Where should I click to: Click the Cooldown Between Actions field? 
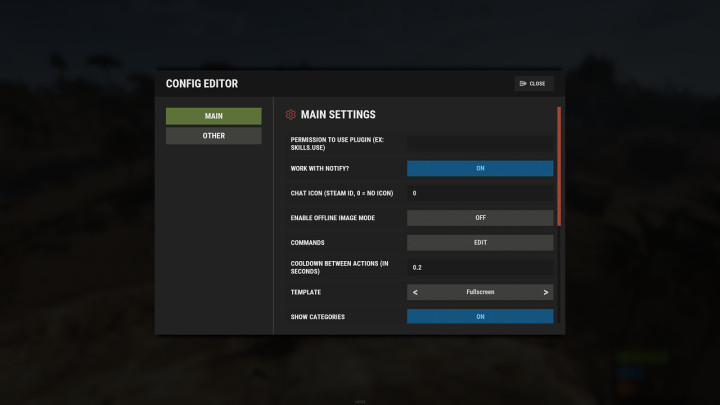480,267
